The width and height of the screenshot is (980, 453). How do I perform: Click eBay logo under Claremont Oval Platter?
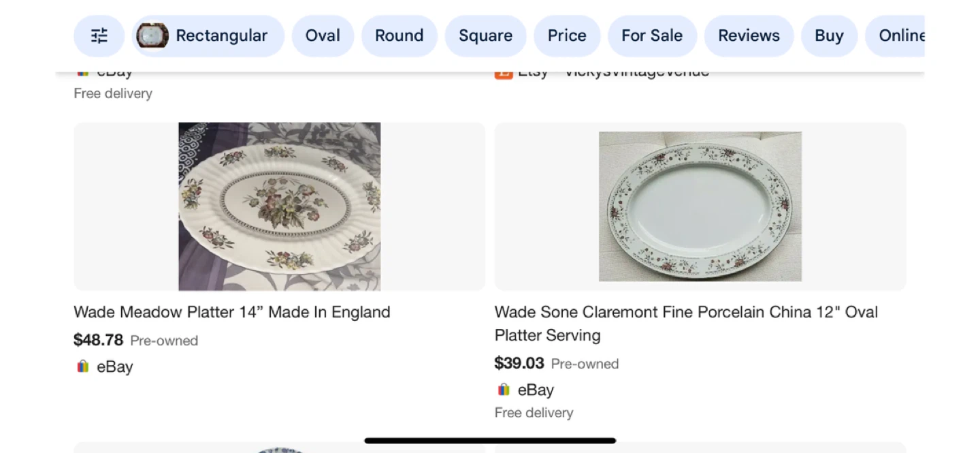pos(504,390)
